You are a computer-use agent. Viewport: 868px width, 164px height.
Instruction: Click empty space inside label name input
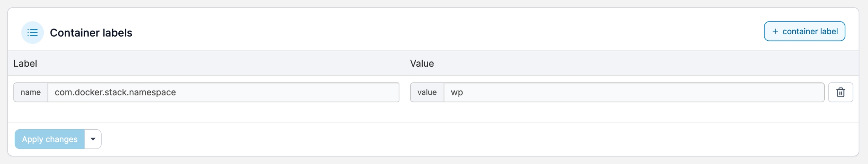coord(286,92)
